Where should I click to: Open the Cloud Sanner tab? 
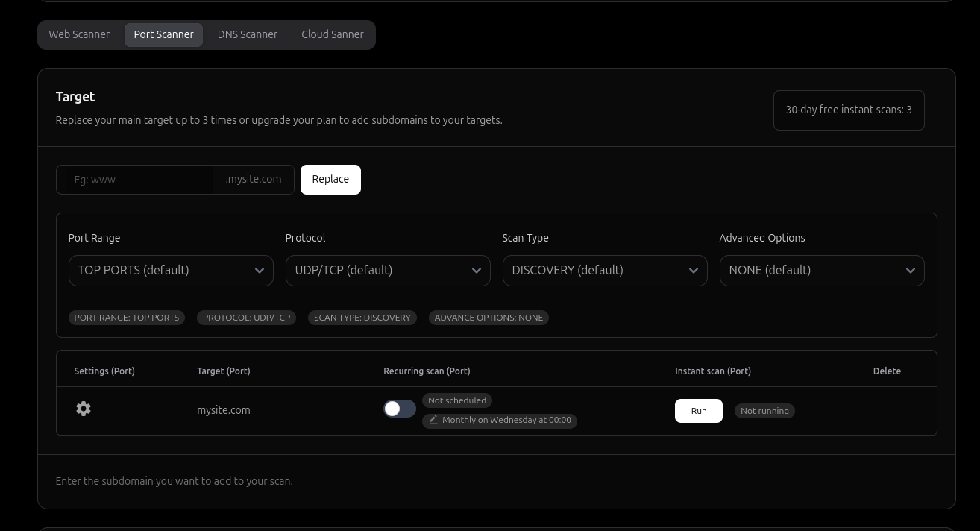point(332,34)
